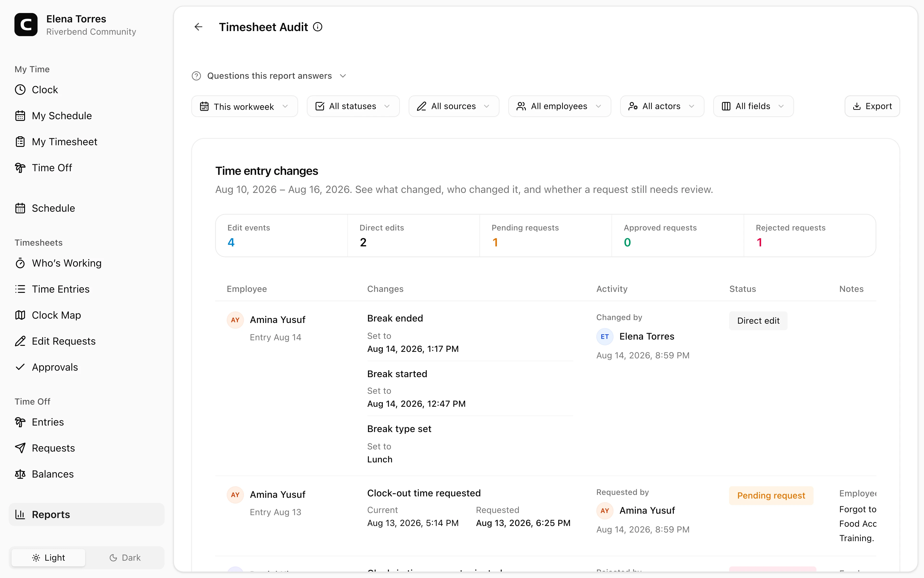Click the Approved requests count card

click(678, 236)
